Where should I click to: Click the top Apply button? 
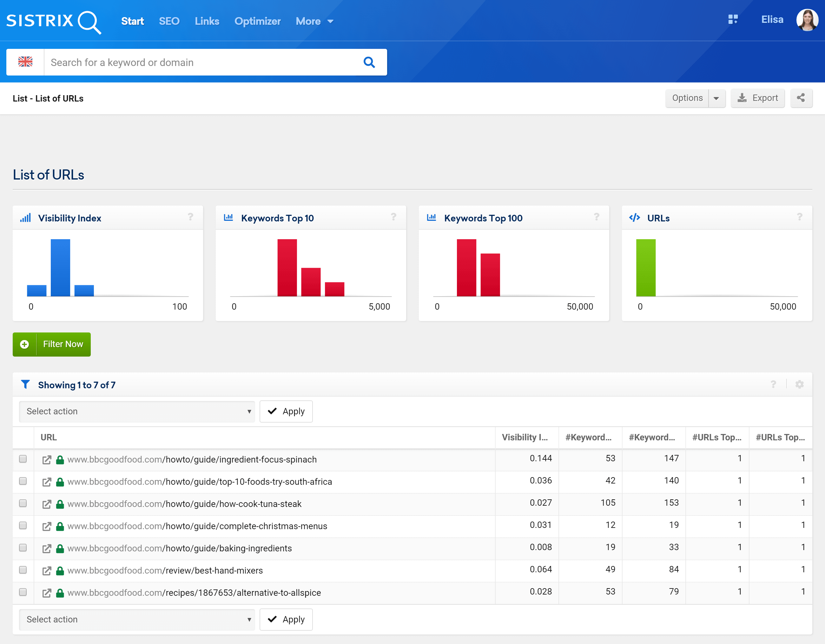[x=286, y=412]
